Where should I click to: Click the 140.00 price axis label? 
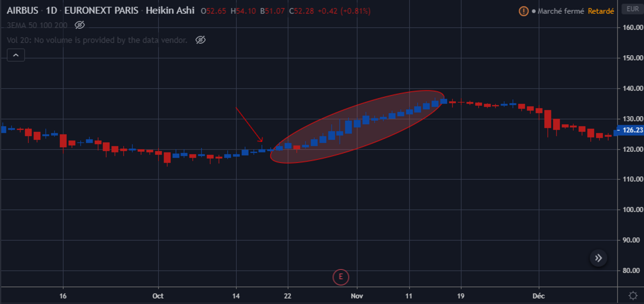[633, 88]
